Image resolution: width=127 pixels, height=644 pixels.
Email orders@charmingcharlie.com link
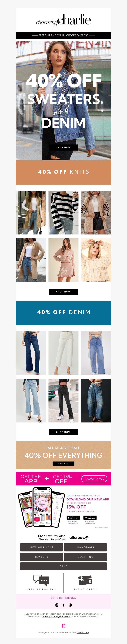56,616
